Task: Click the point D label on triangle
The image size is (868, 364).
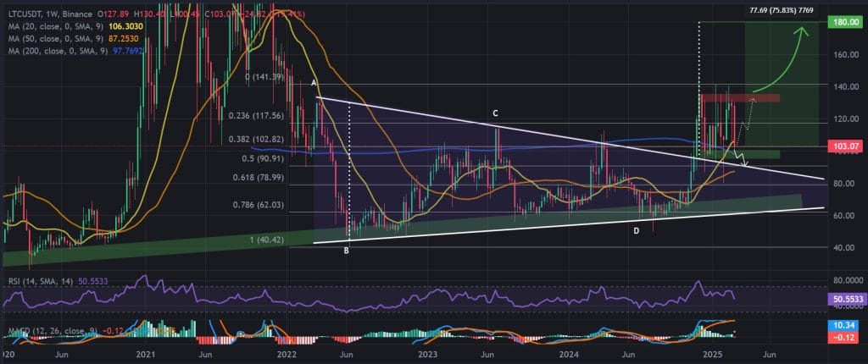Action: 637,230
